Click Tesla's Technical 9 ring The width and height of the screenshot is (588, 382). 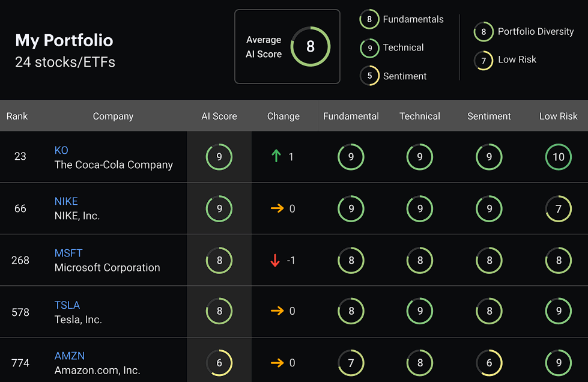coord(420,311)
